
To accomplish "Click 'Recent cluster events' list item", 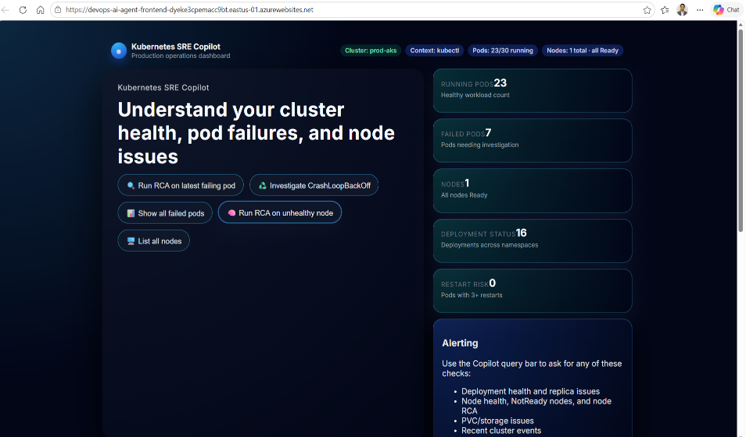I will click(x=501, y=430).
